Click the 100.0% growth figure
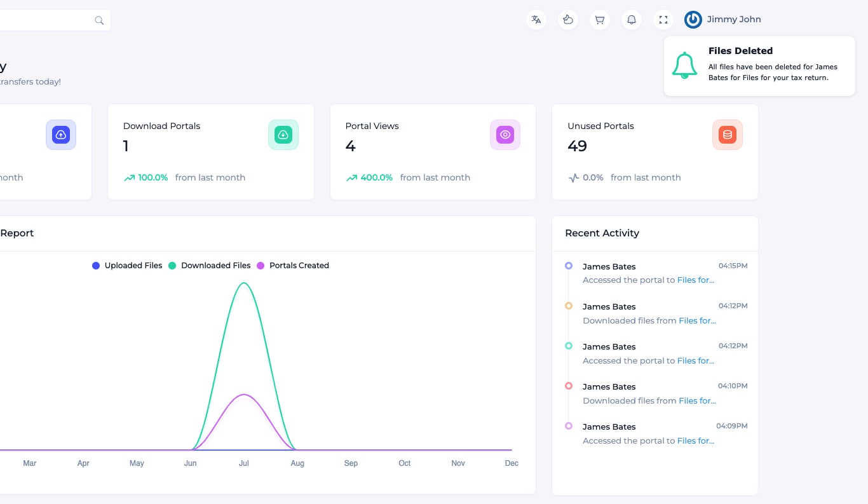Screen dimensions: 868x504 pos(153,178)
